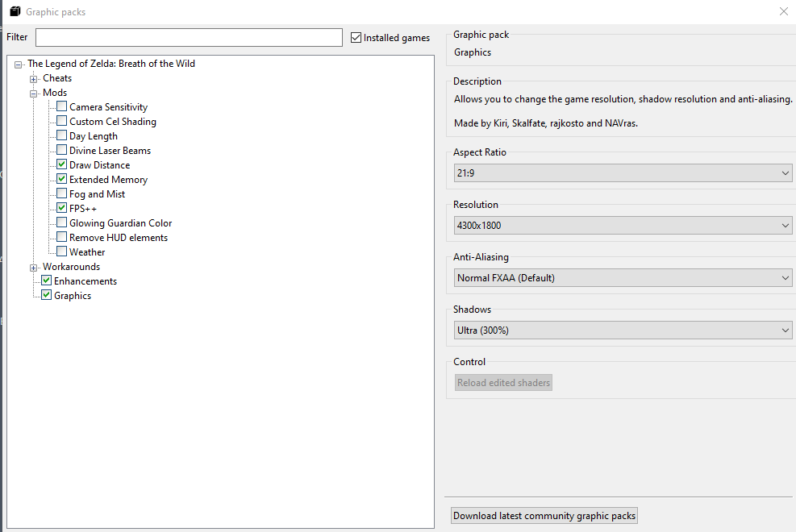Open the Shadows dropdown
796x532 pixels.
click(623, 330)
